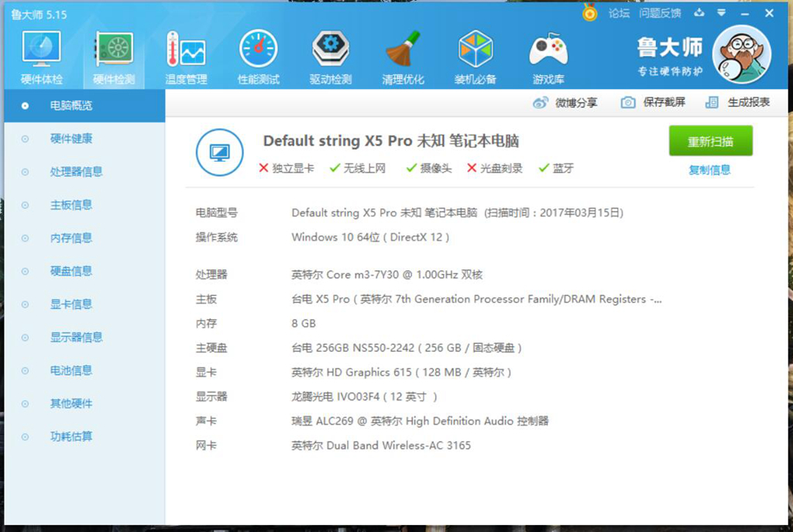The width and height of the screenshot is (793, 532).
Task: Open the 游戏库 game library icon
Action: [x=548, y=54]
